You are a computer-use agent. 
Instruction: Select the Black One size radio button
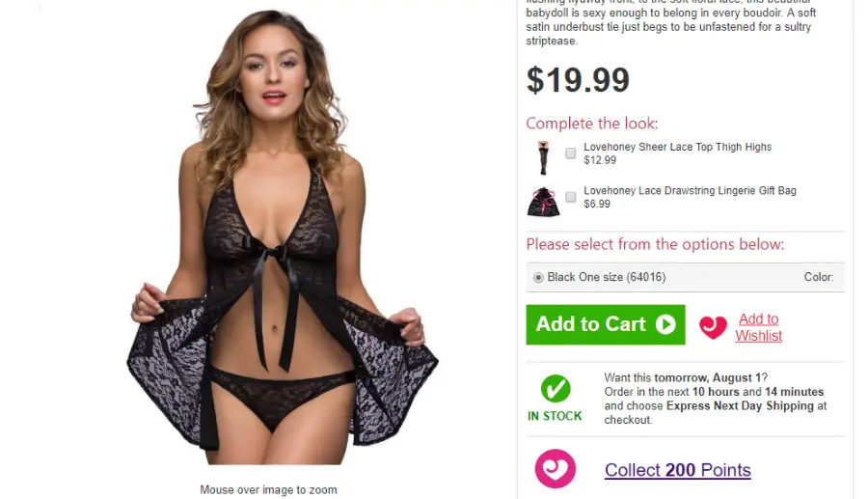coord(538,277)
